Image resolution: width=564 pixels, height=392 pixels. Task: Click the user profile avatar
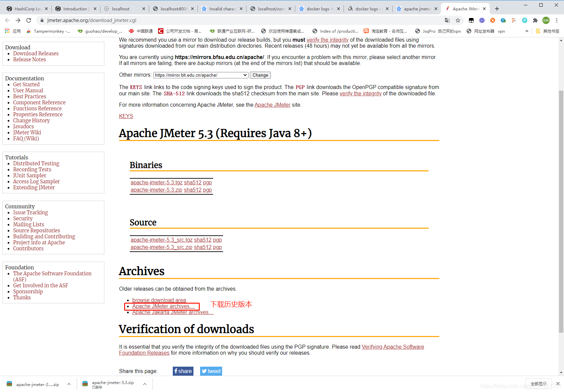click(x=546, y=20)
